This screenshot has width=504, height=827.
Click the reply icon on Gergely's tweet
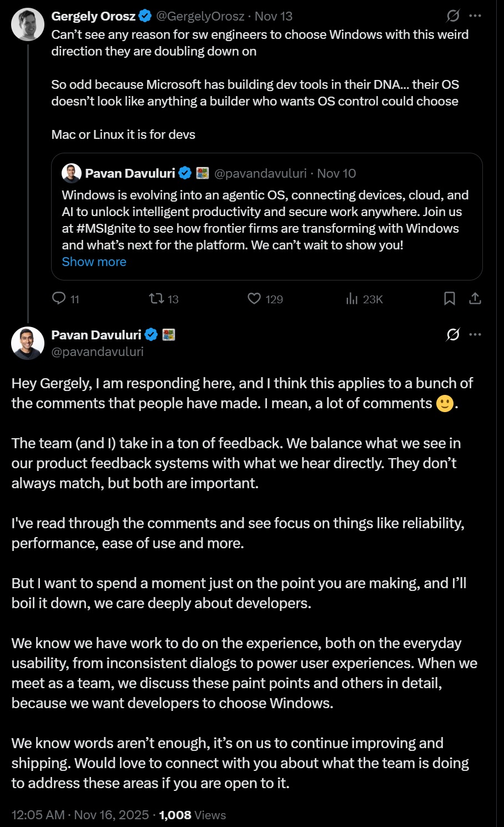coord(59,299)
